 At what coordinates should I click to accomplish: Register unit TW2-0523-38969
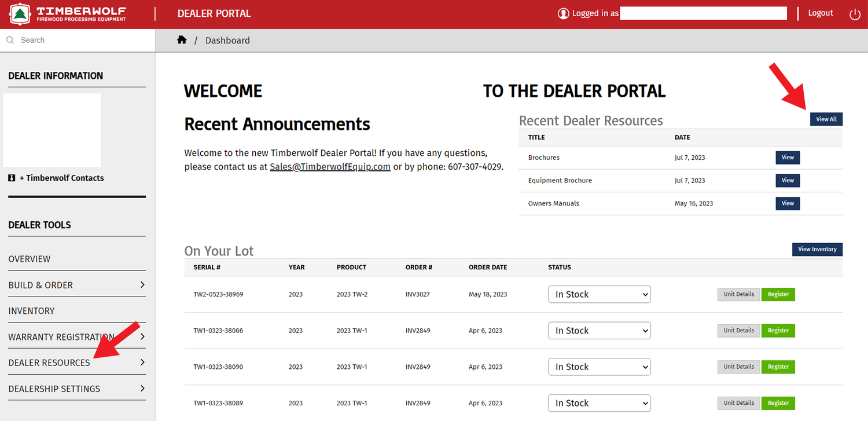tap(778, 294)
